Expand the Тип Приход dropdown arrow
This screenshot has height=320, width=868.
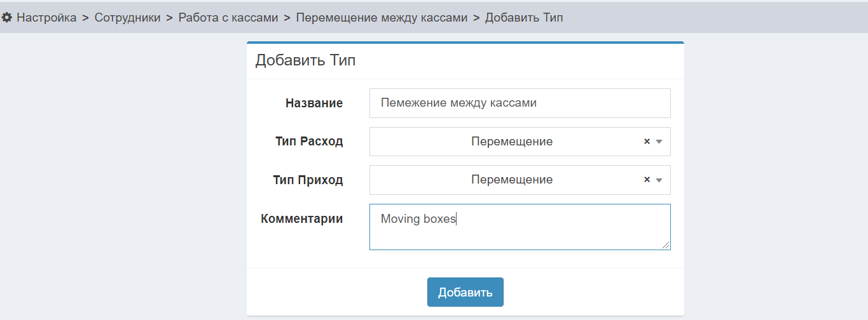(659, 180)
